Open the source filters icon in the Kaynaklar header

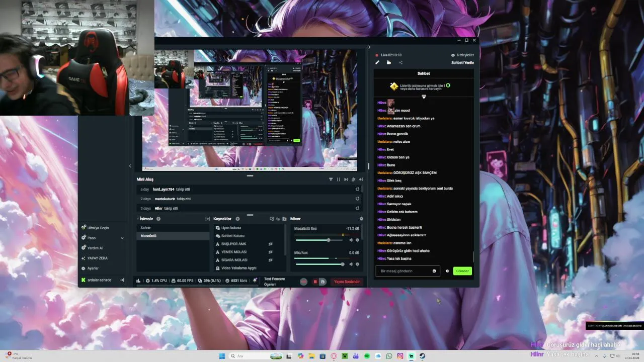(x=272, y=219)
